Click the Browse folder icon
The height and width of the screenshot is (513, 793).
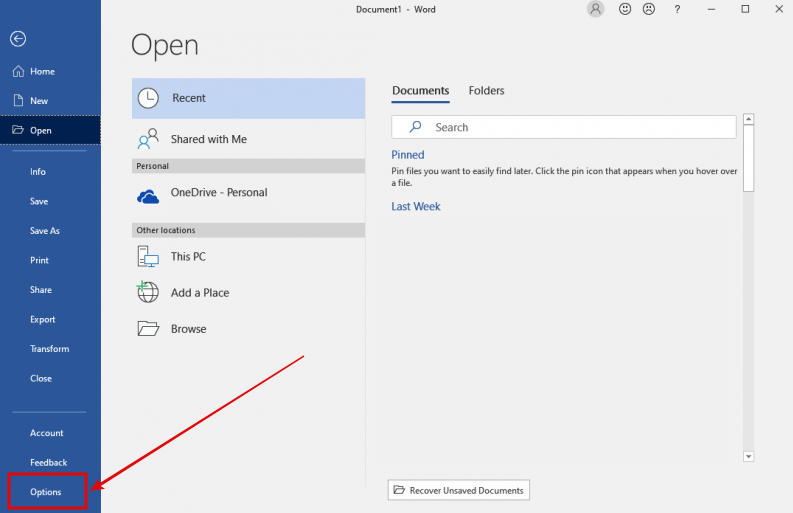[148, 328]
